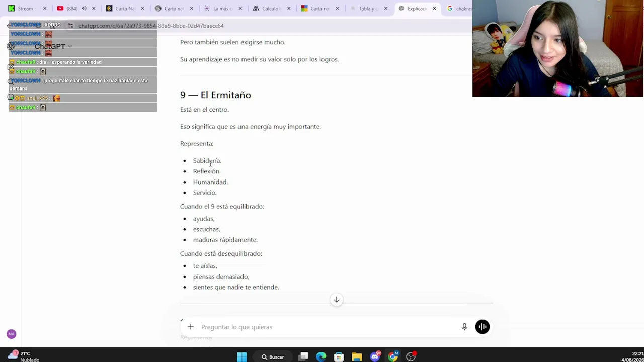Go back with the browser back arrow

pos(9,26)
